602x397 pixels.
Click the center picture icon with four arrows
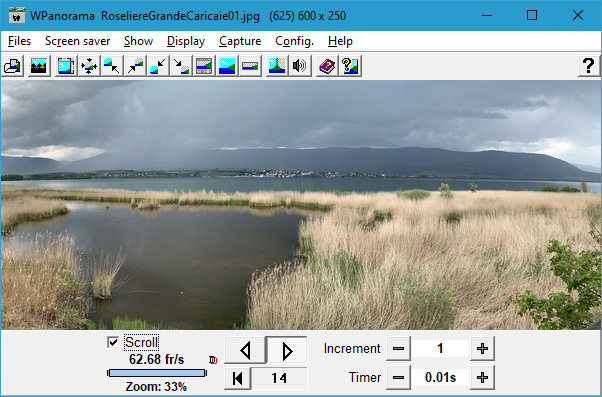point(89,66)
